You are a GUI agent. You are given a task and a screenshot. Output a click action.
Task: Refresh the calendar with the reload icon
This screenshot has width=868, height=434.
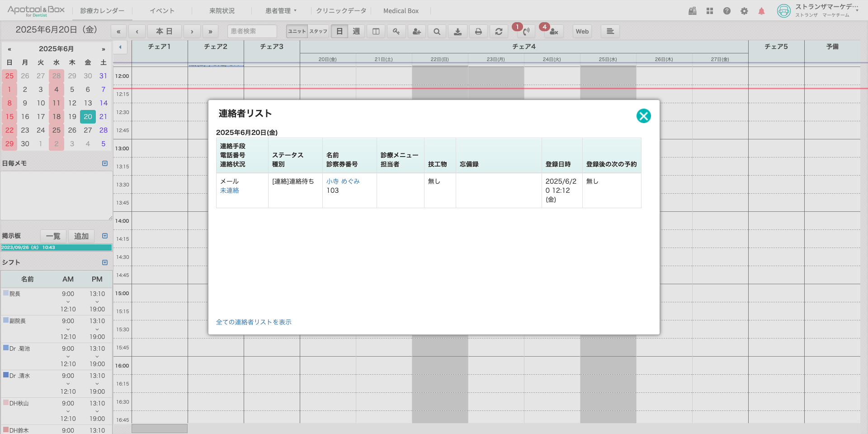(x=499, y=31)
